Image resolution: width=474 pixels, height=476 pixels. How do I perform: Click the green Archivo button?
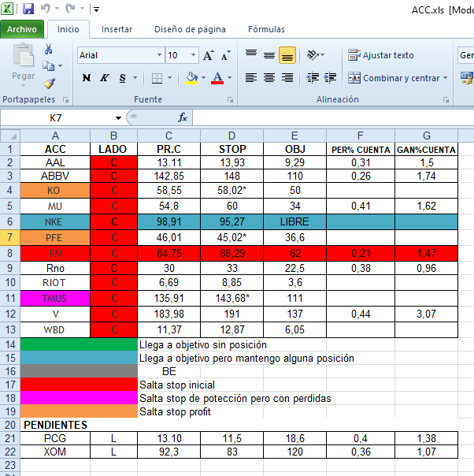pyautogui.click(x=22, y=29)
